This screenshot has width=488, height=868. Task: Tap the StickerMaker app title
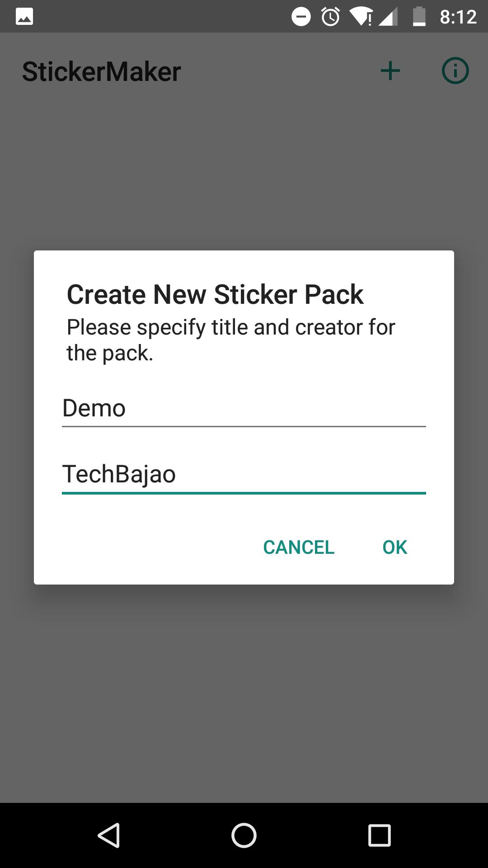click(x=102, y=71)
